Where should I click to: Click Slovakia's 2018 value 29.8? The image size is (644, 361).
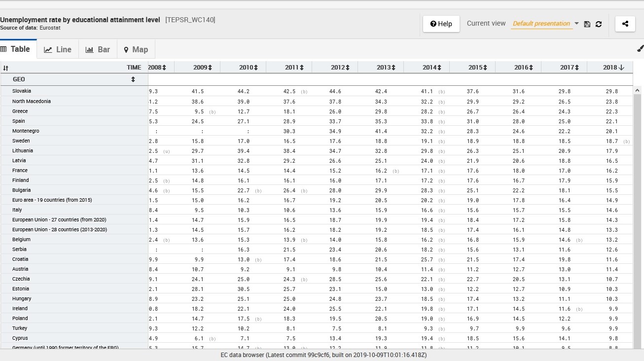611,92
